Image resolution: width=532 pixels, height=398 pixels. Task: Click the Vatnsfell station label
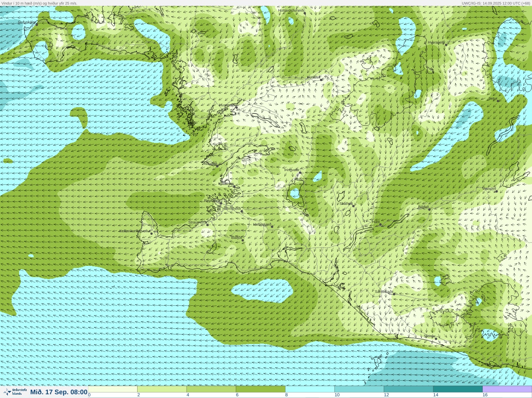489,189
